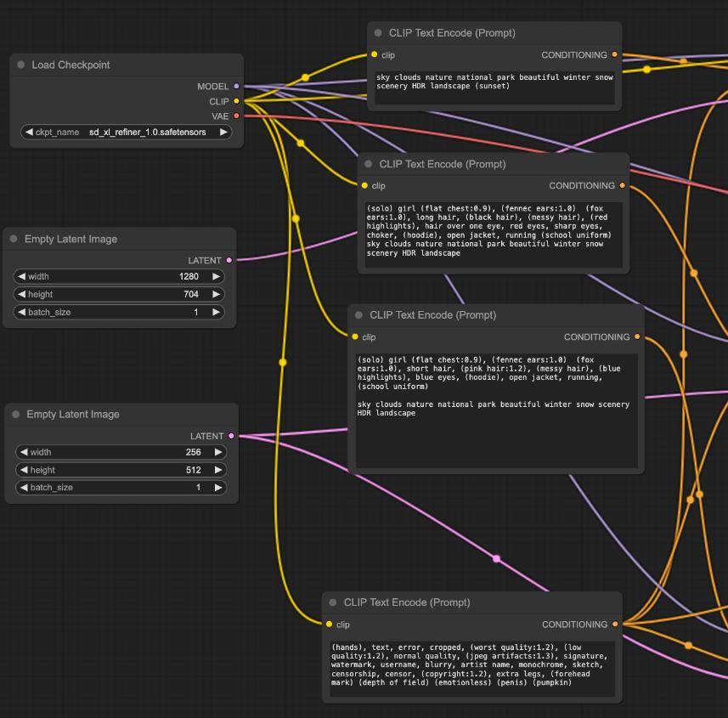The width and height of the screenshot is (728, 718).
Task: Click the CLIP output socket on Load Checkpoint
Action: pos(236,101)
